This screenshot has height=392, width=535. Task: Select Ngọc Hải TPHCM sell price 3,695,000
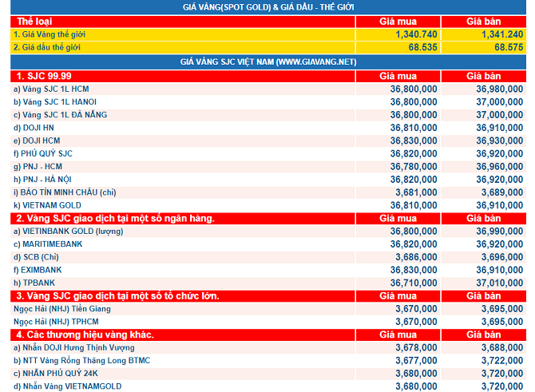pyautogui.click(x=502, y=322)
